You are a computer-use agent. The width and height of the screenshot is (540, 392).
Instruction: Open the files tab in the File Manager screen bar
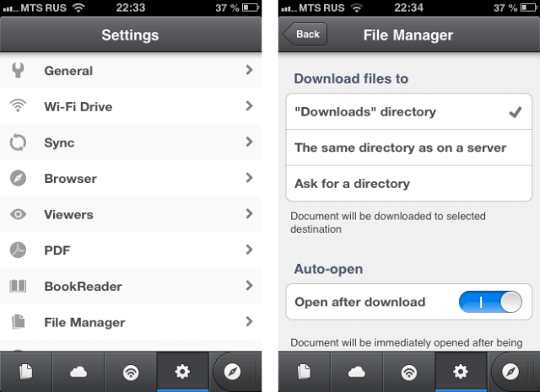304,372
